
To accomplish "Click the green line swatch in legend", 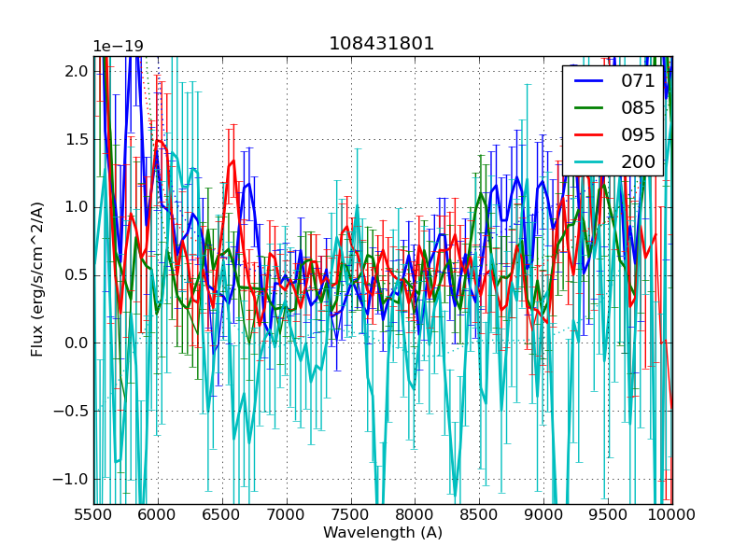I will pos(591,108).
